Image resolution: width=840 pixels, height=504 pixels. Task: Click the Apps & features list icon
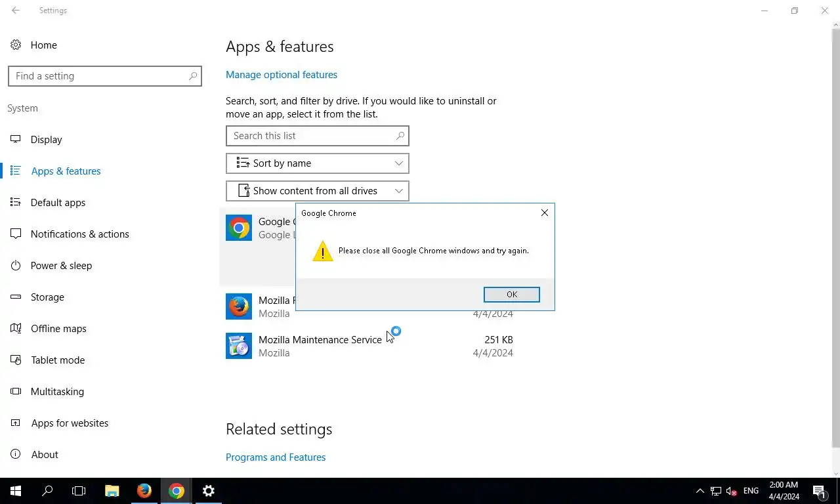coord(16,171)
